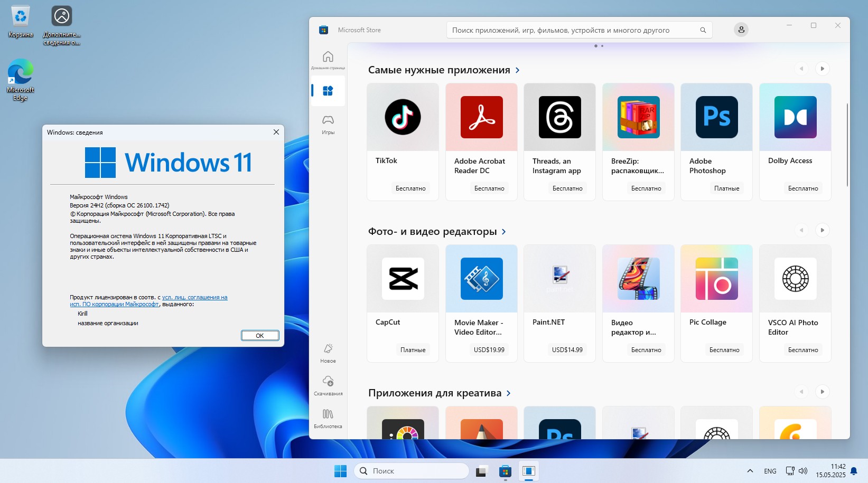Click OK in the Windows info dialog
The image size is (868, 483).
pos(260,335)
